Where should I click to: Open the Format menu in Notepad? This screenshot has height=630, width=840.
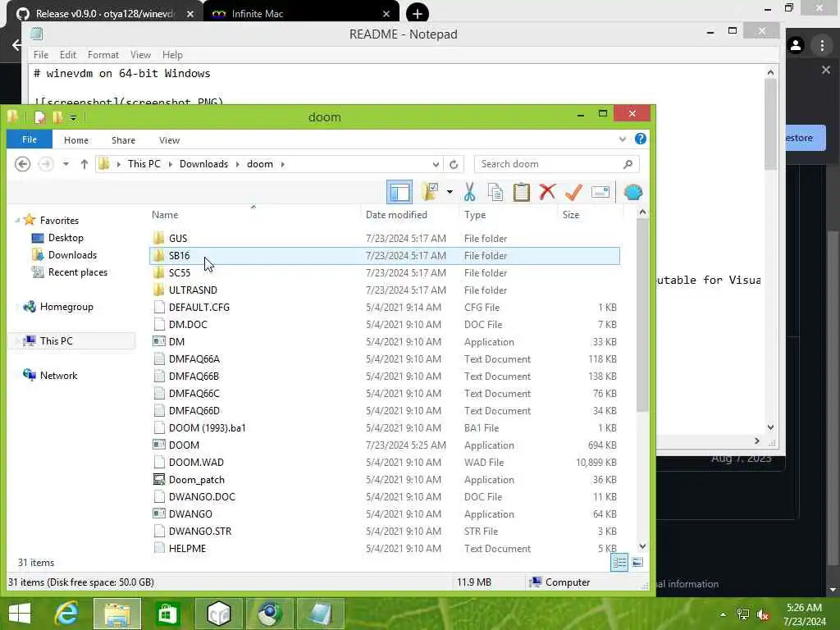pyautogui.click(x=103, y=55)
